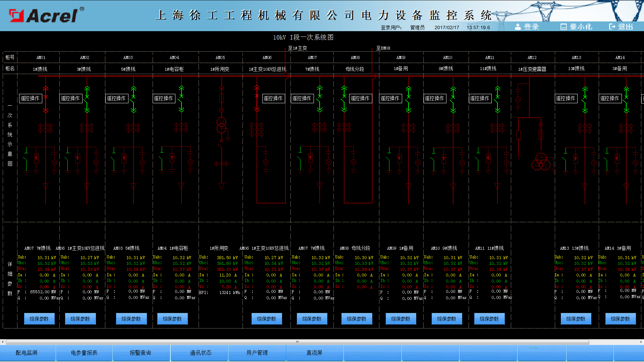
Task: Open the 用户管理 tab
Action: (257, 353)
